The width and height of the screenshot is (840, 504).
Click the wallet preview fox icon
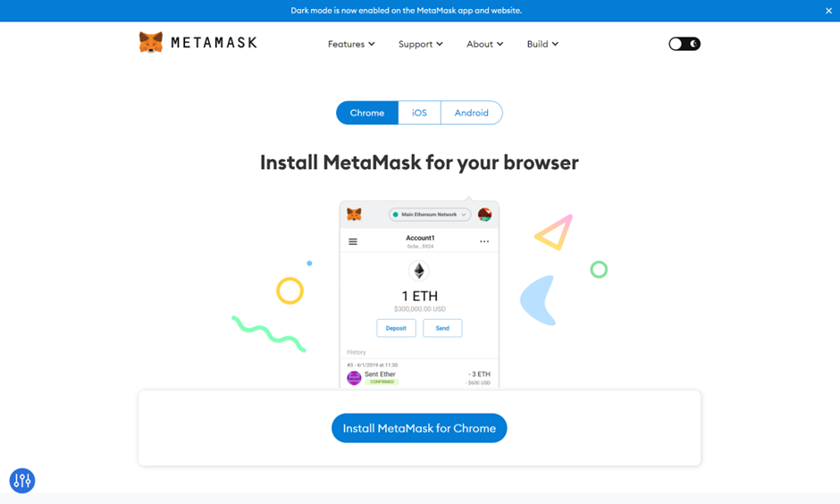click(x=354, y=214)
